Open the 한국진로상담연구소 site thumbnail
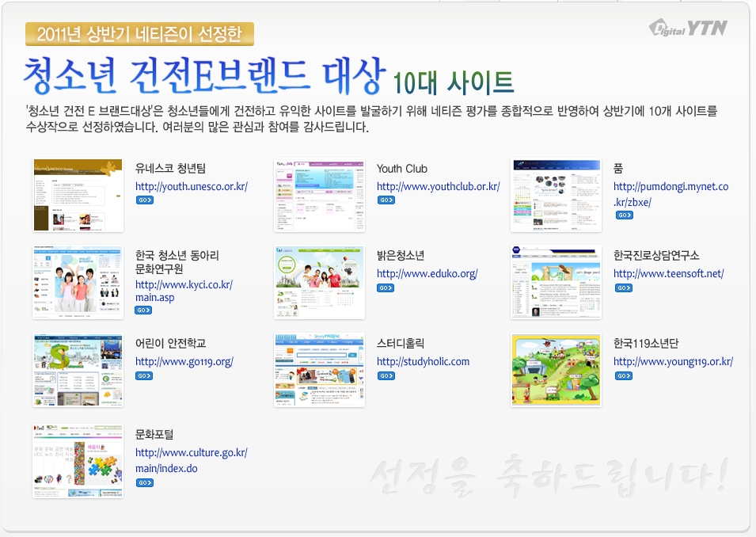 556,282
